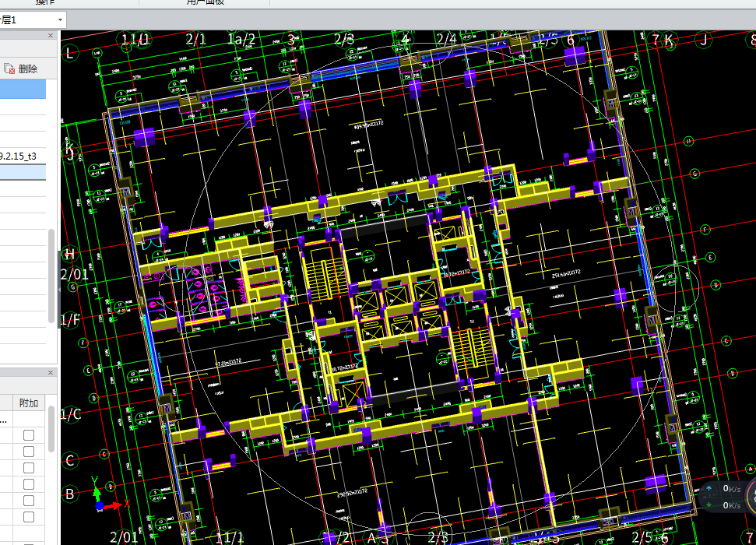Tick the second checkbox in 附加 column
The image size is (756, 545).
(x=29, y=452)
